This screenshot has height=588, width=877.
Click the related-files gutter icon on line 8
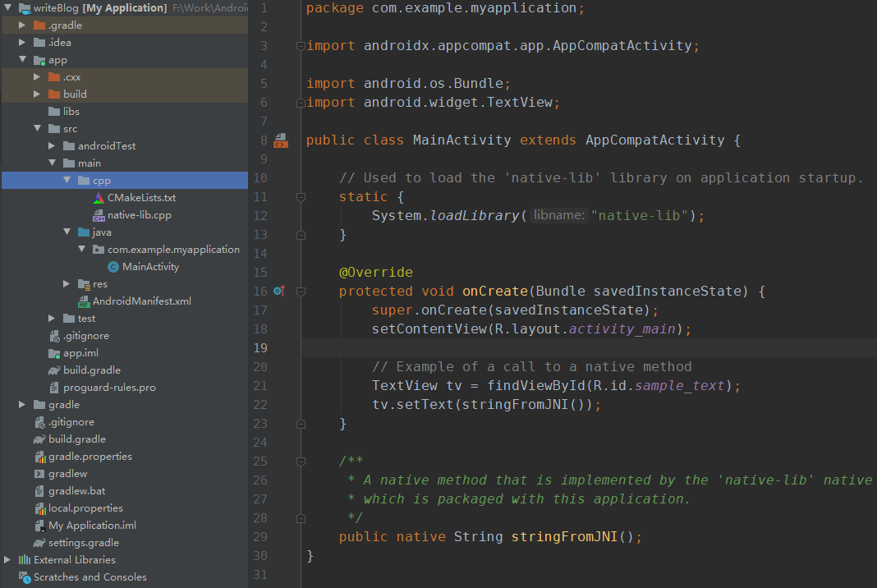click(281, 140)
